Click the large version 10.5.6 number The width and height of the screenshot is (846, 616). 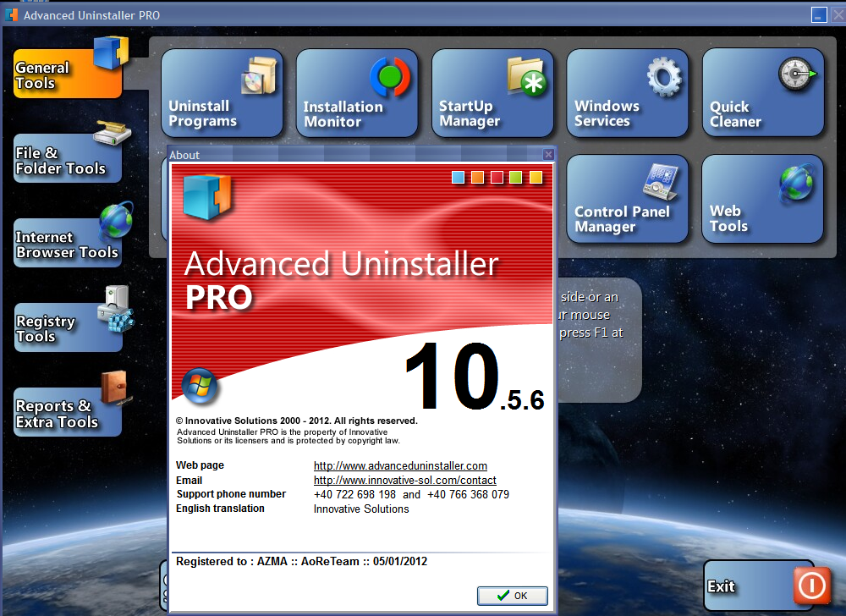(x=475, y=377)
